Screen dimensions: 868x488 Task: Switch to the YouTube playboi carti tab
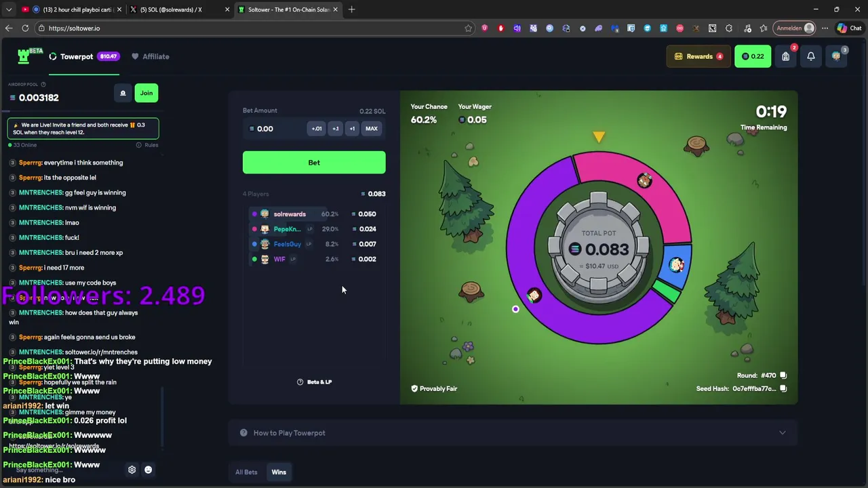coord(71,9)
